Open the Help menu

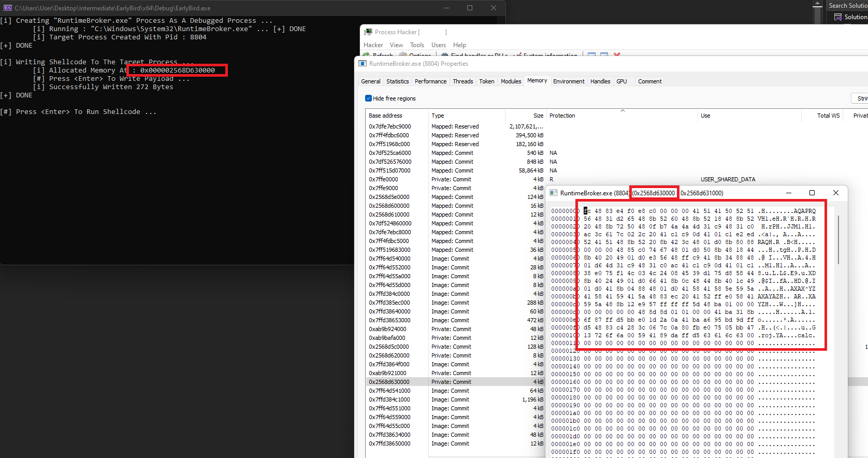(459, 45)
